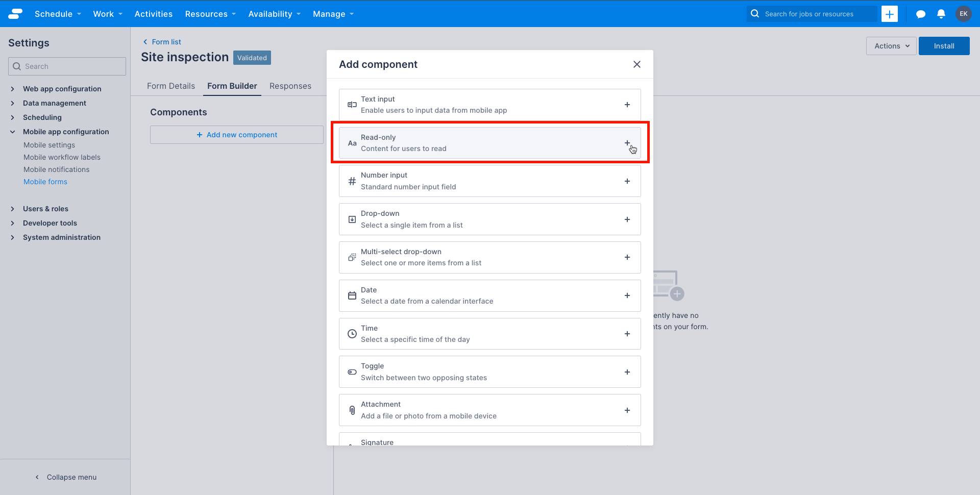Screen dimensions: 980x495
Task: Add the Time component
Action: (x=627, y=334)
